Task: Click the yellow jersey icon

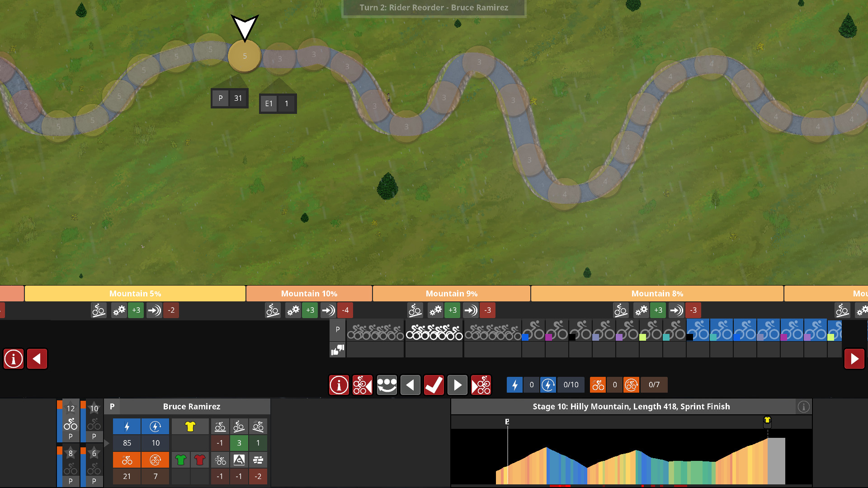Action: tap(190, 426)
